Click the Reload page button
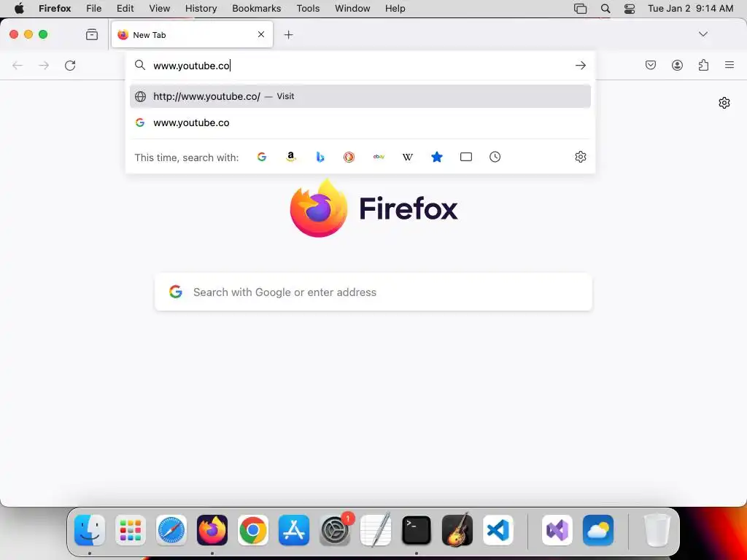 tap(70, 65)
